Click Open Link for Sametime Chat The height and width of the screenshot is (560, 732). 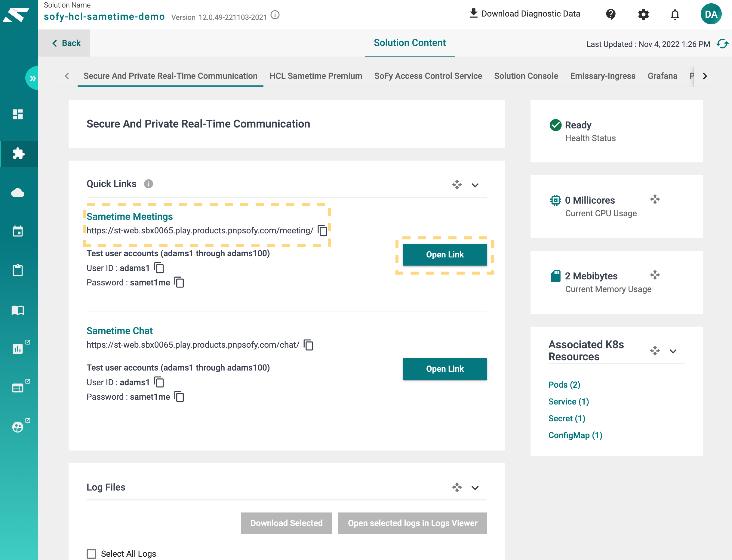pyautogui.click(x=445, y=369)
